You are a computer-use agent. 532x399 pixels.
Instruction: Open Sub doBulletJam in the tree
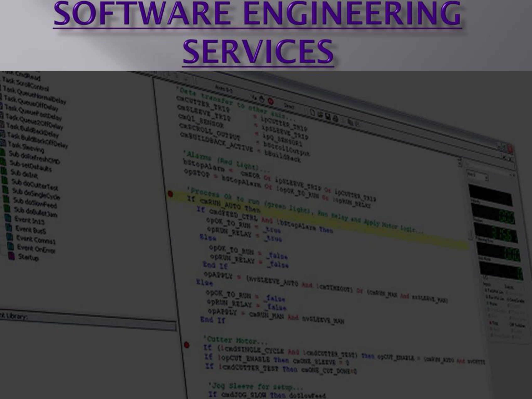coord(36,212)
